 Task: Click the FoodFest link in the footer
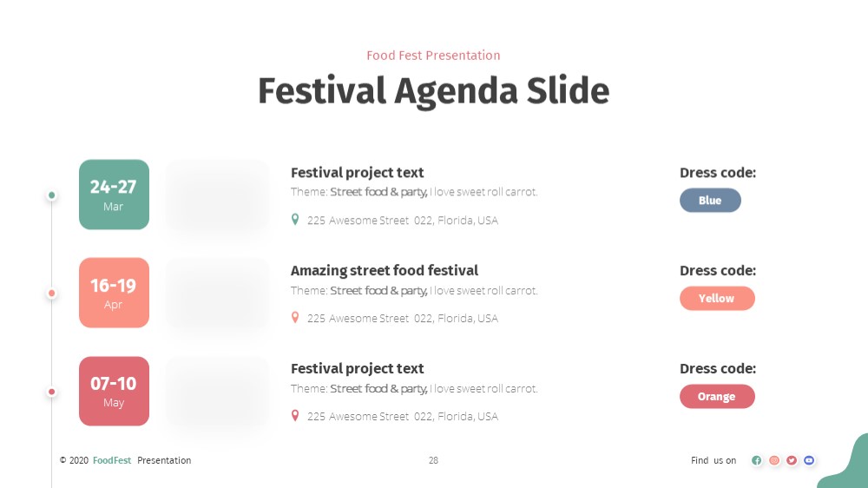112,460
